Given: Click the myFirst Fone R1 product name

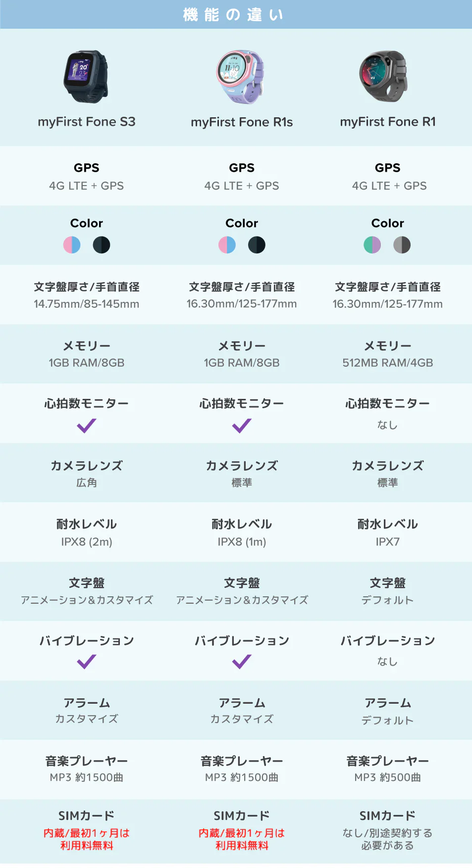Looking at the screenshot, I should [388, 122].
